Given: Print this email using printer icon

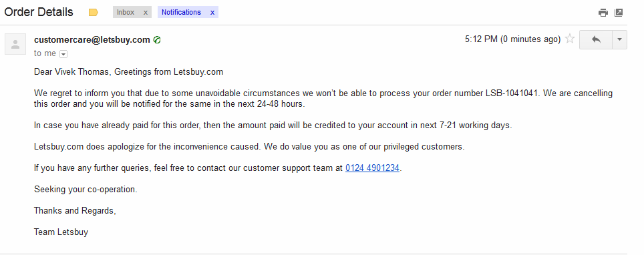Looking at the screenshot, I should (603, 13).
